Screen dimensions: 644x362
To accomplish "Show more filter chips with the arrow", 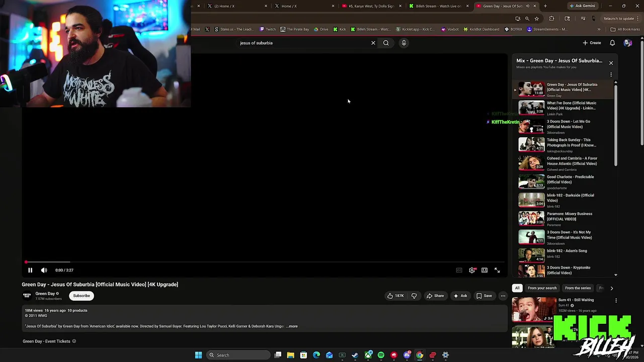I will pos(611,288).
